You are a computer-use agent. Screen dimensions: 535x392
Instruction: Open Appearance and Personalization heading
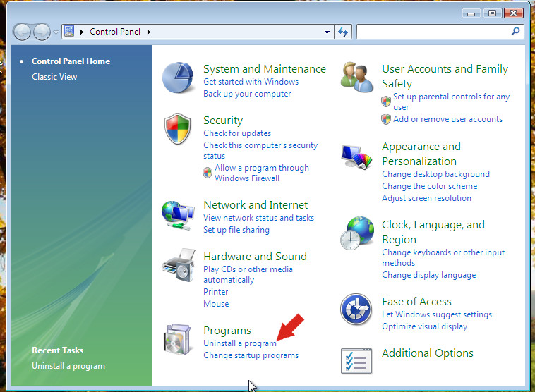click(x=421, y=154)
